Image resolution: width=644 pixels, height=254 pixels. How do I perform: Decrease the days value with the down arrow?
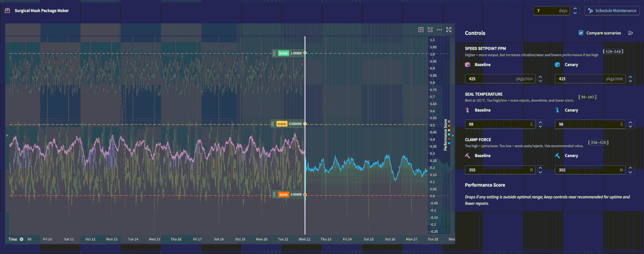pos(575,13)
